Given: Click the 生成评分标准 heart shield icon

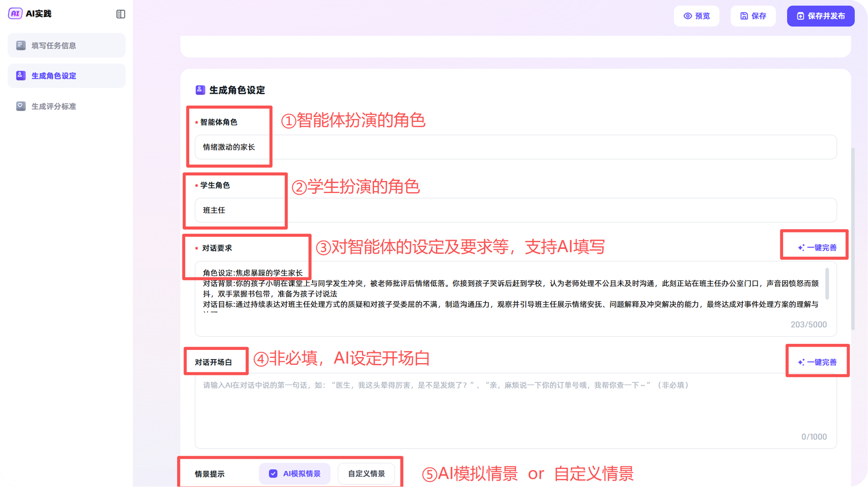Looking at the screenshot, I should 21,106.
